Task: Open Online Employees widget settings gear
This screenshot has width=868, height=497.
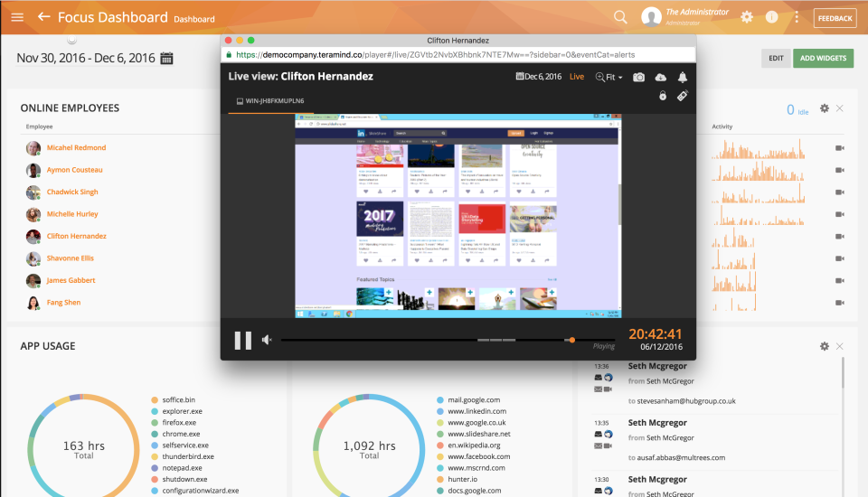Action: tap(824, 108)
